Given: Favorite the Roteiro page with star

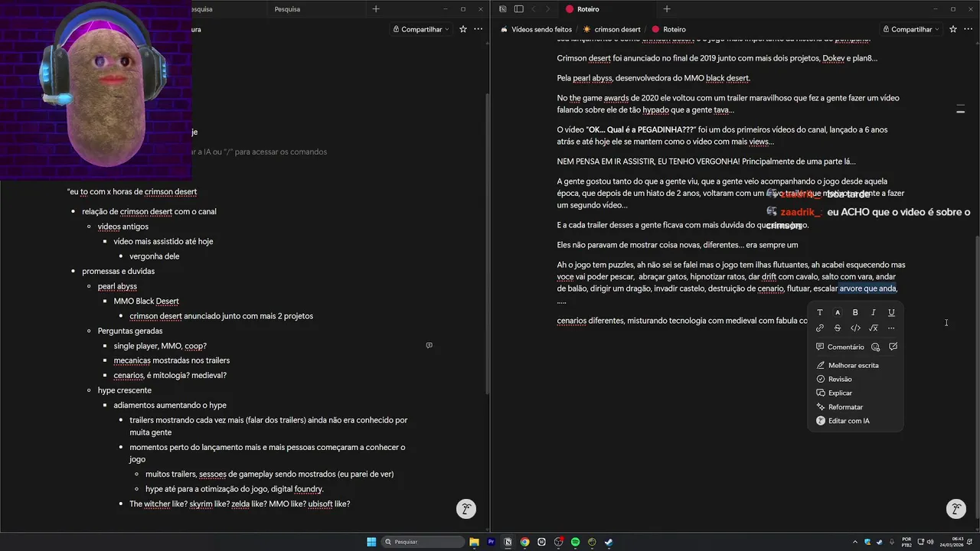Looking at the screenshot, I should [953, 29].
